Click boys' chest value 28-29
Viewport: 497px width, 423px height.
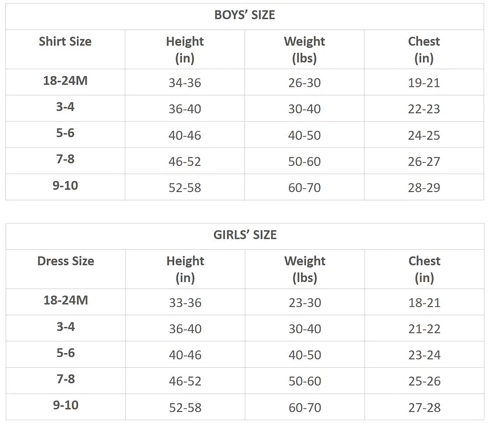pyautogui.click(x=424, y=188)
